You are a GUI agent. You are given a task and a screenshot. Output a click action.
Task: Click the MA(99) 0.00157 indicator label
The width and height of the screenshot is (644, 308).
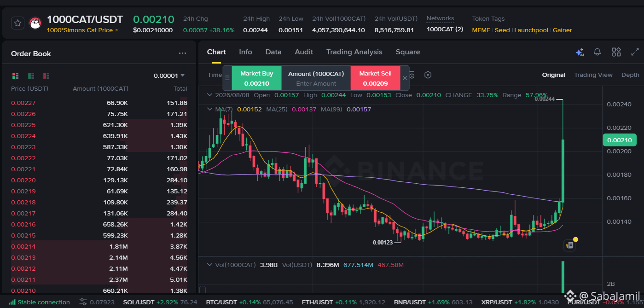tap(346, 109)
